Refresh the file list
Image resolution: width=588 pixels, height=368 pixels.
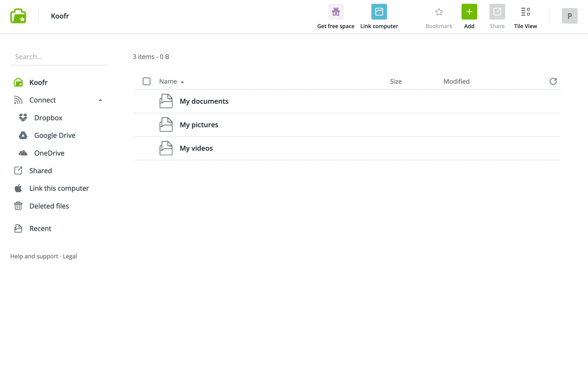tap(553, 81)
